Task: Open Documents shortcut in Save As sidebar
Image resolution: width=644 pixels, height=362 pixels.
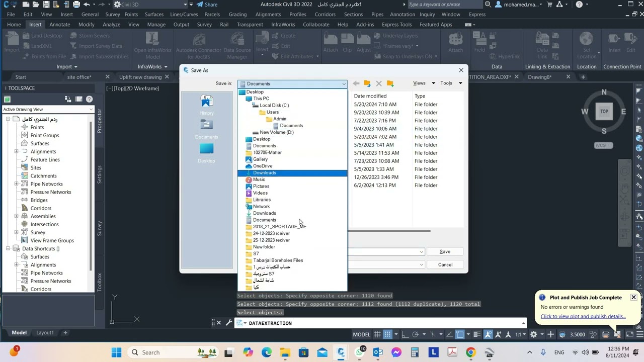Action: 206,129
